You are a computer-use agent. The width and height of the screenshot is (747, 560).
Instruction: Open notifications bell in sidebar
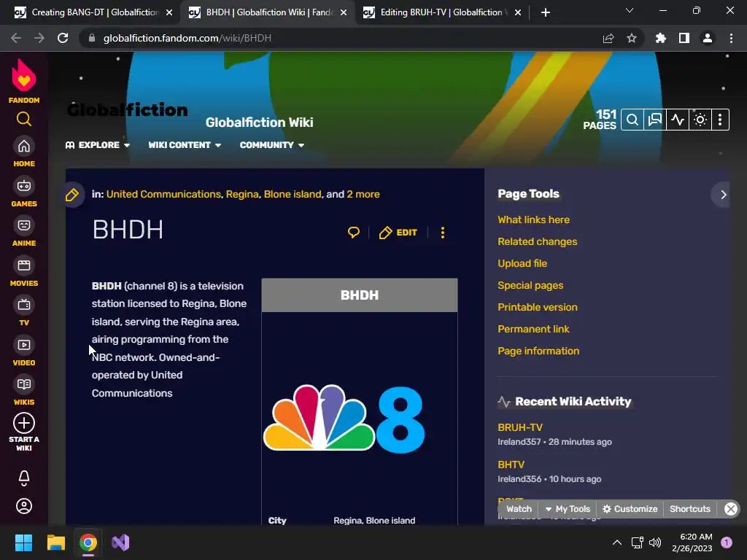(24, 478)
